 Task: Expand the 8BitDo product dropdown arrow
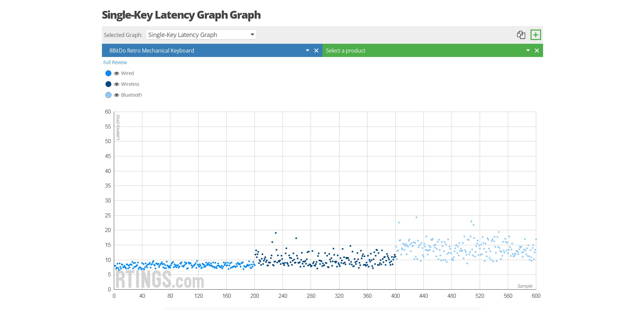tap(308, 51)
